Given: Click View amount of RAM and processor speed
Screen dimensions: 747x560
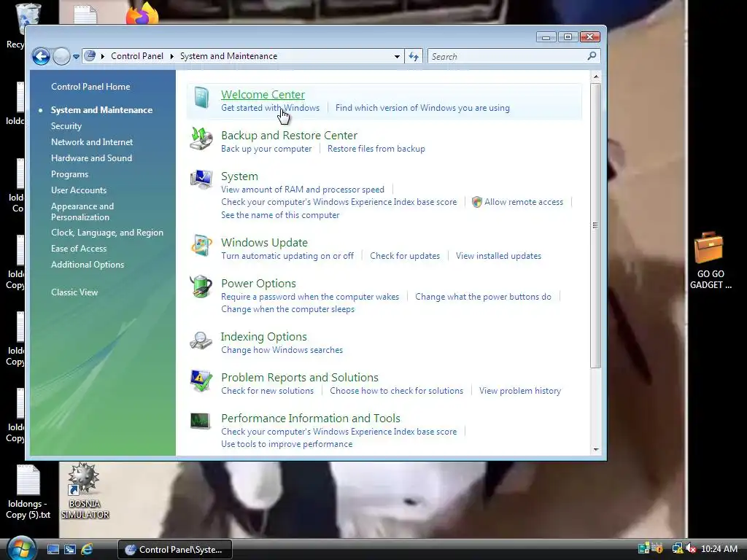Looking at the screenshot, I should (303, 190).
